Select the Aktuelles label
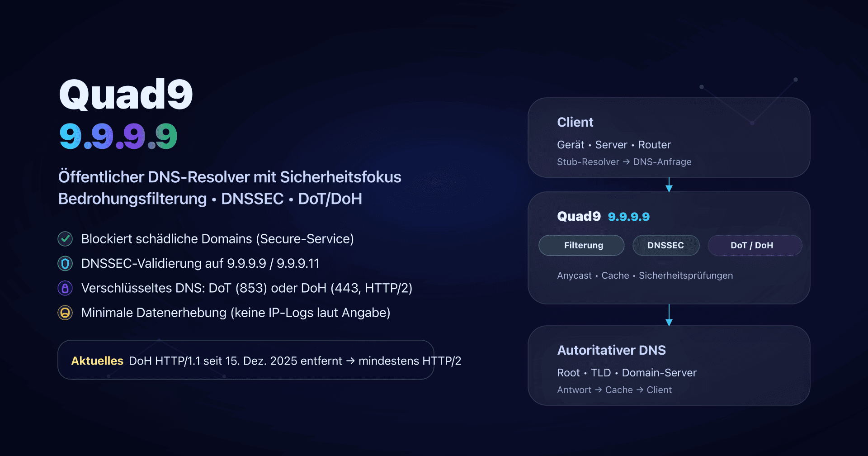Screen dimensions: 868x456 (x=97, y=361)
